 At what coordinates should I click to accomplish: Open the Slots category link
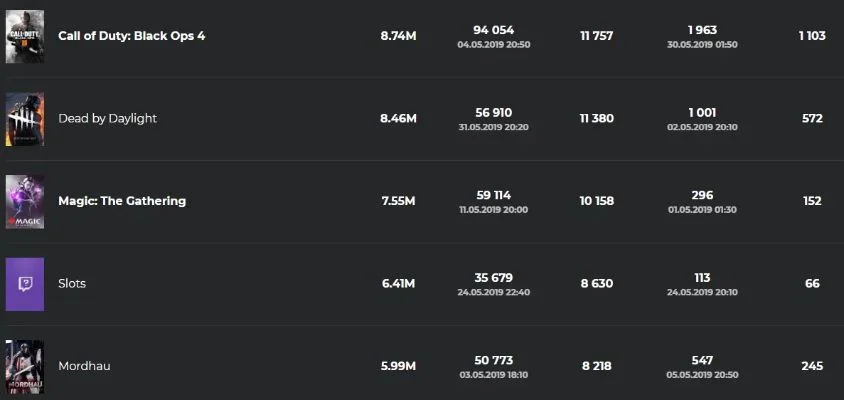[x=72, y=283]
